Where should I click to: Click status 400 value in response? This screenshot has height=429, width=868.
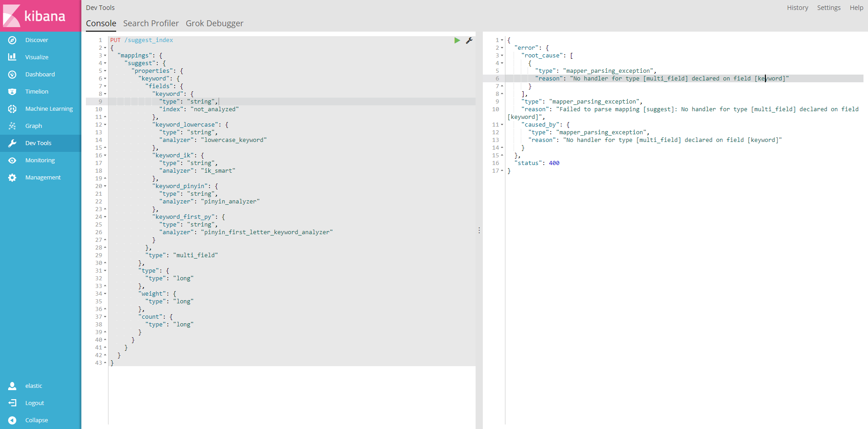tap(554, 163)
